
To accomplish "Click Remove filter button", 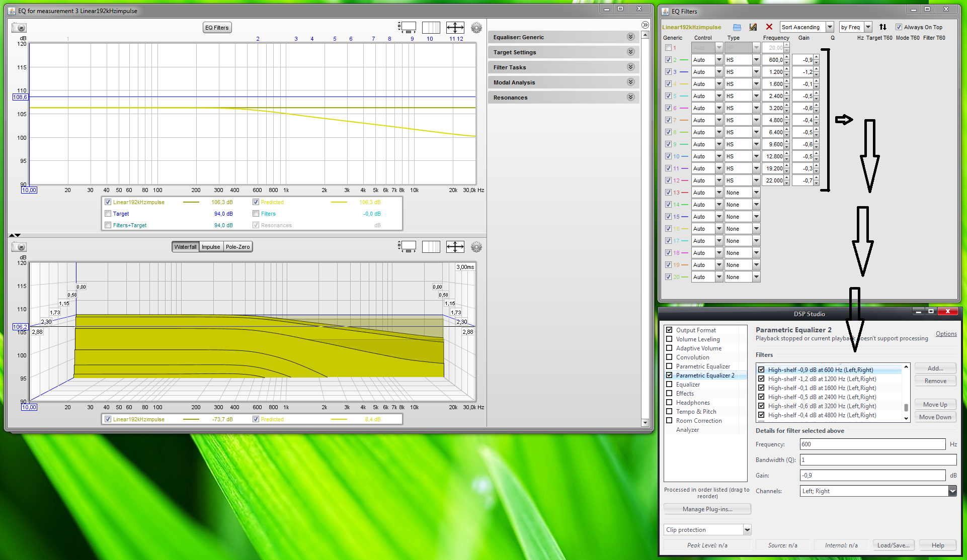I will click(x=935, y=381).
